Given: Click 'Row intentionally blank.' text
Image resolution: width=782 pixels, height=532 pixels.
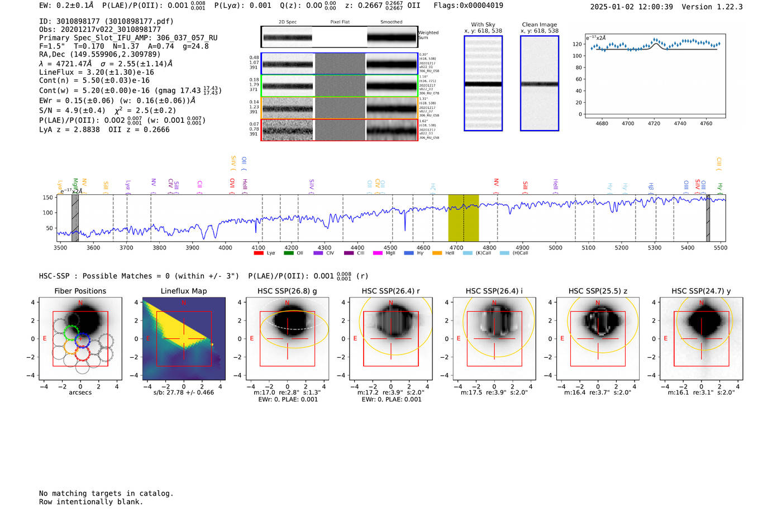Looking at the screenshot, I should pyautogui.click(x=91, y=502).
